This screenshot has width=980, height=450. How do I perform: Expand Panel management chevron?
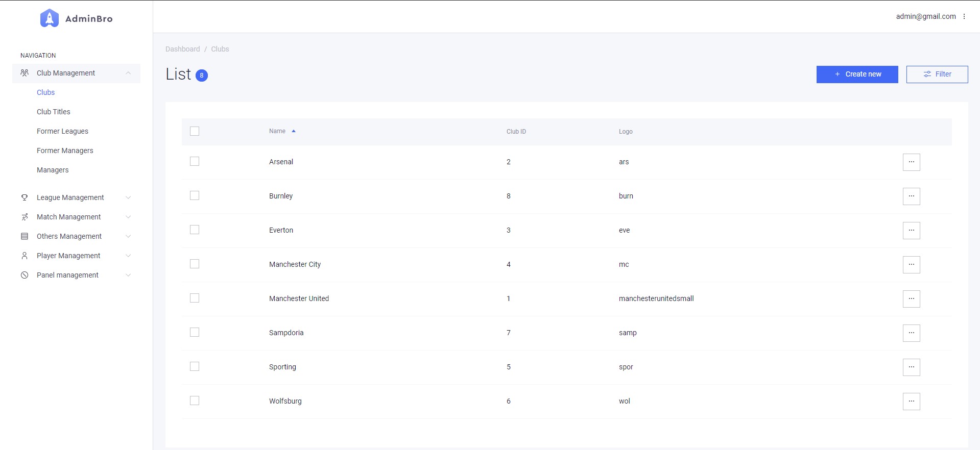tap(128, 275)
